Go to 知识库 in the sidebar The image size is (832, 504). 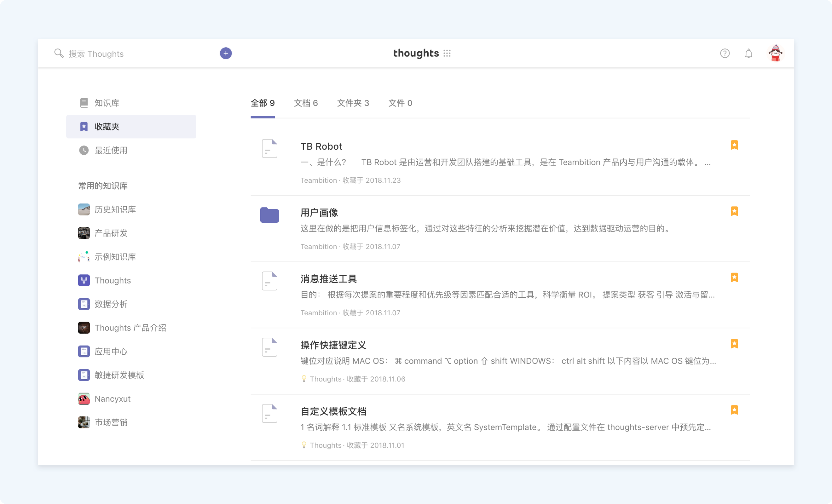tap(131, 103)
